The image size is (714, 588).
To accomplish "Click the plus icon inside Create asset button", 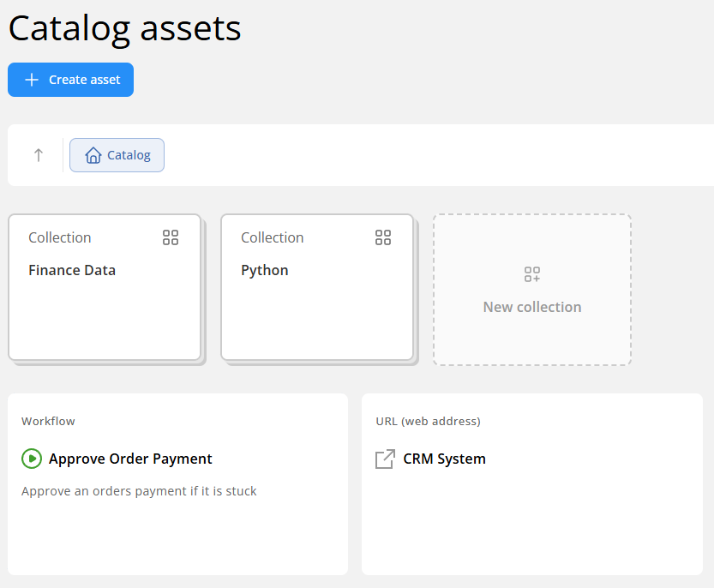I will [32, 80].
